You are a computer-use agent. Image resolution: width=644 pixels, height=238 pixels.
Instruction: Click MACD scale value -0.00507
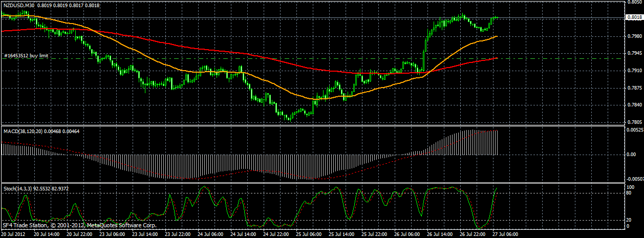tap(635, 179)
